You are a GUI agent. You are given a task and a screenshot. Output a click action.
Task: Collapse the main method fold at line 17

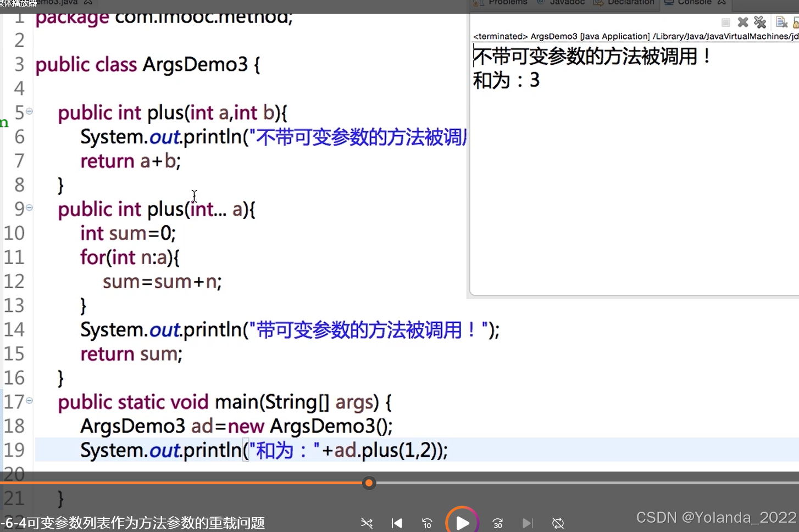(x=29, y=401)
